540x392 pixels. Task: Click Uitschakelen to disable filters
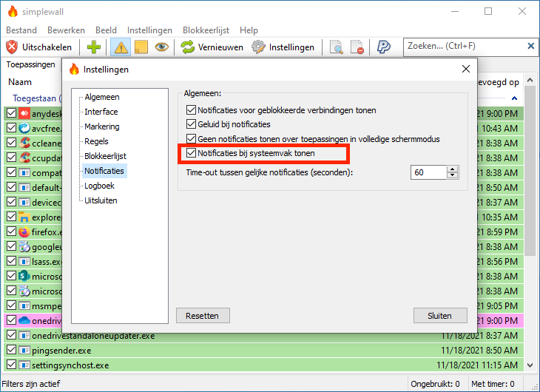39,47
